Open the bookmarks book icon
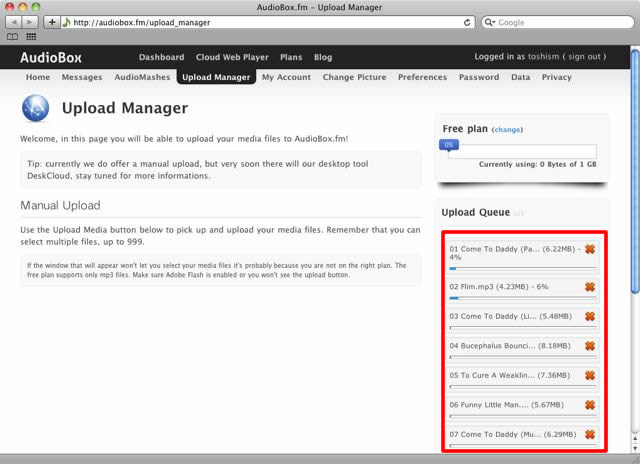Screen dimensions: 640x464 pyautogui.click(x=13, y=37)
